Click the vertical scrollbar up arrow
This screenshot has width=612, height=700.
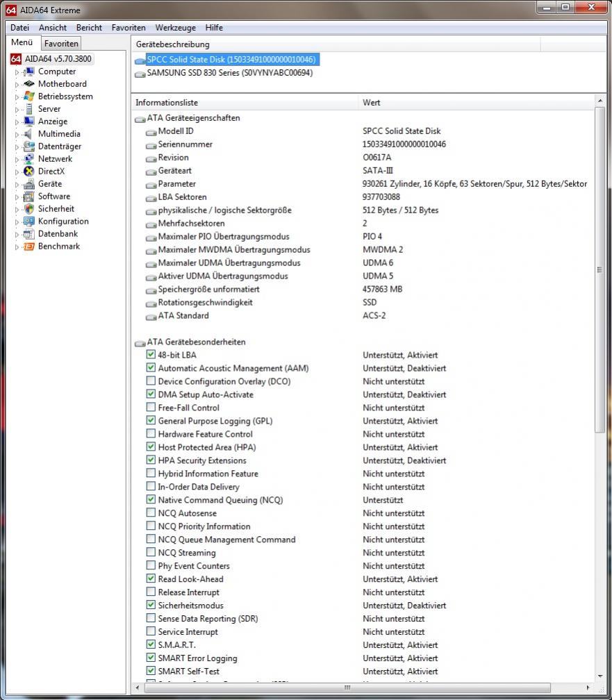click(x=600, y=101)
